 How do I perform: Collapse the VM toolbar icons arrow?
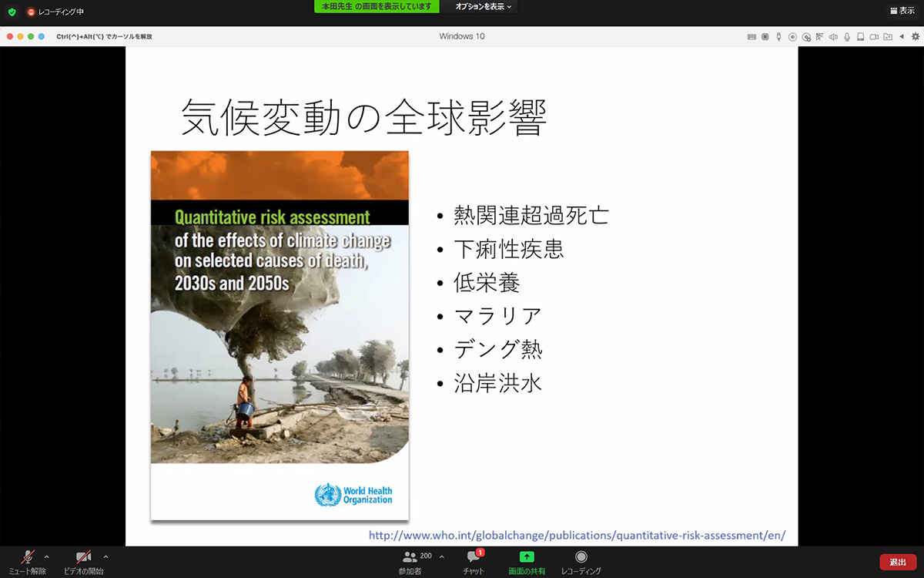pyautogui.click(x=902, y=36)
